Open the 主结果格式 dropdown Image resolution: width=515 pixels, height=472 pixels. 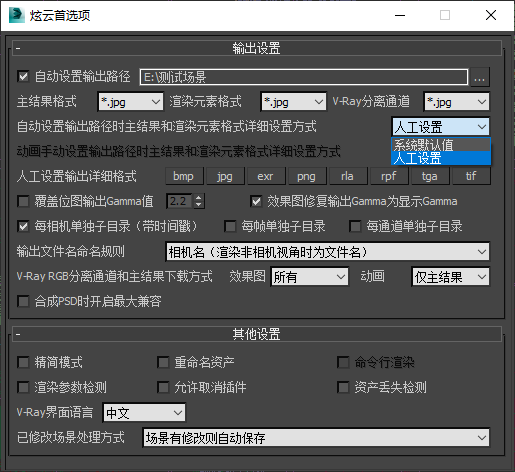(x=131, y=102)
